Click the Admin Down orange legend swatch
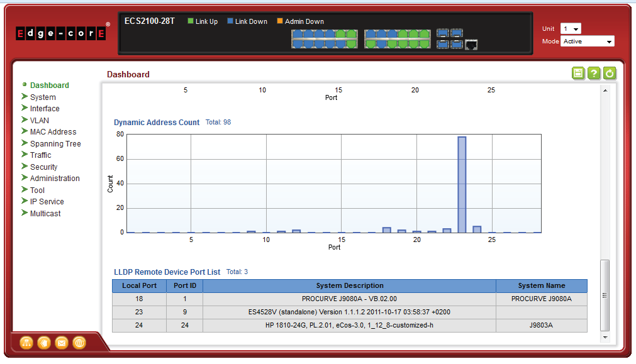This screenshot has width=636, height=364. [x=280, y=21]
